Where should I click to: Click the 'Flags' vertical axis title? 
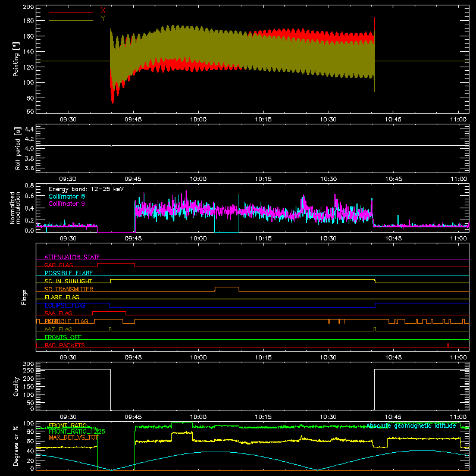coord(24,297)
